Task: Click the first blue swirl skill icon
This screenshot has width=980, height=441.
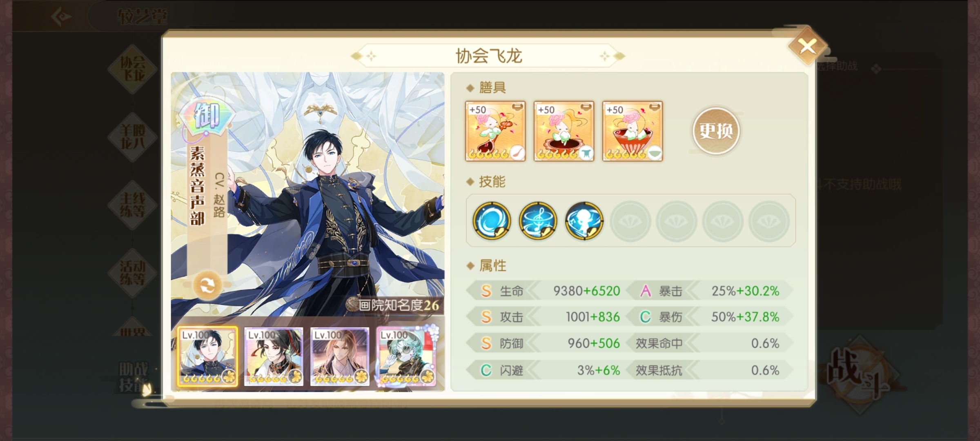Action: 492,220
